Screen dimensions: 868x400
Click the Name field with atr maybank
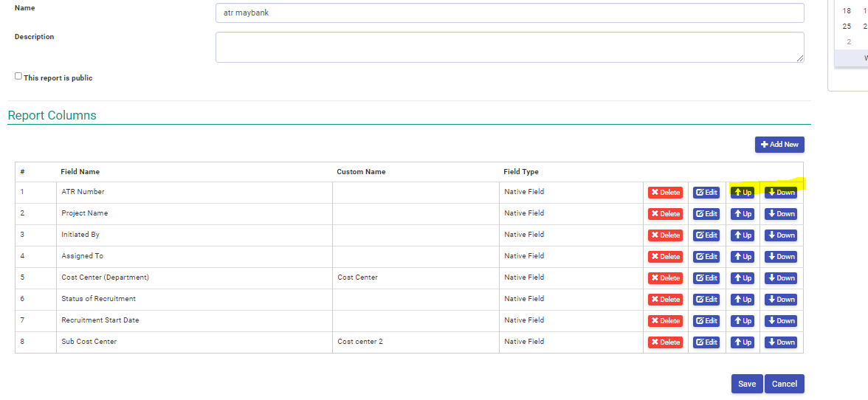coord(510,13)
